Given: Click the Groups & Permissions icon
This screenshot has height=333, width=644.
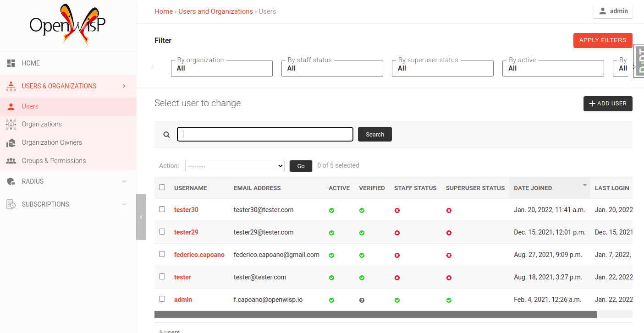Looking at the screenshot, I should [11, 160].
